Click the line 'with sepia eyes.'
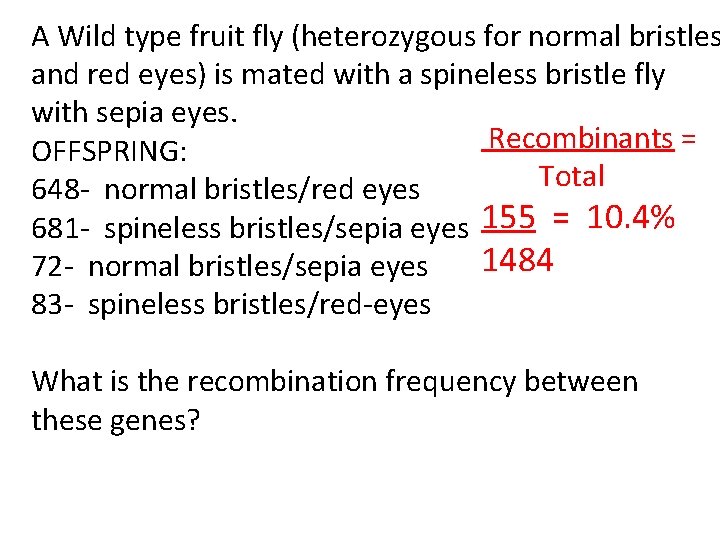This screenshot has width=720, height=540. tap(135, 113)
